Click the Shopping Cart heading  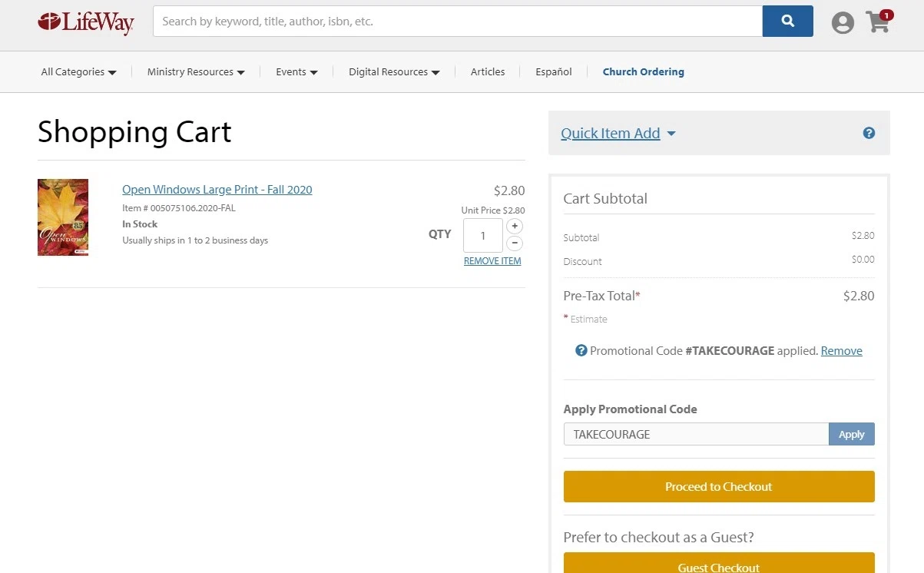coord(134,132)
